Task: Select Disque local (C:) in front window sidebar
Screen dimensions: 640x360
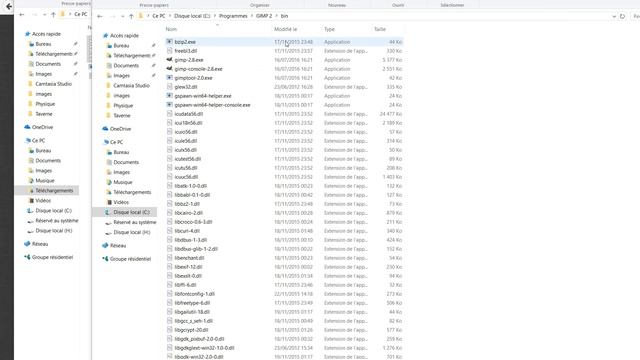Action: click(131, 212)
